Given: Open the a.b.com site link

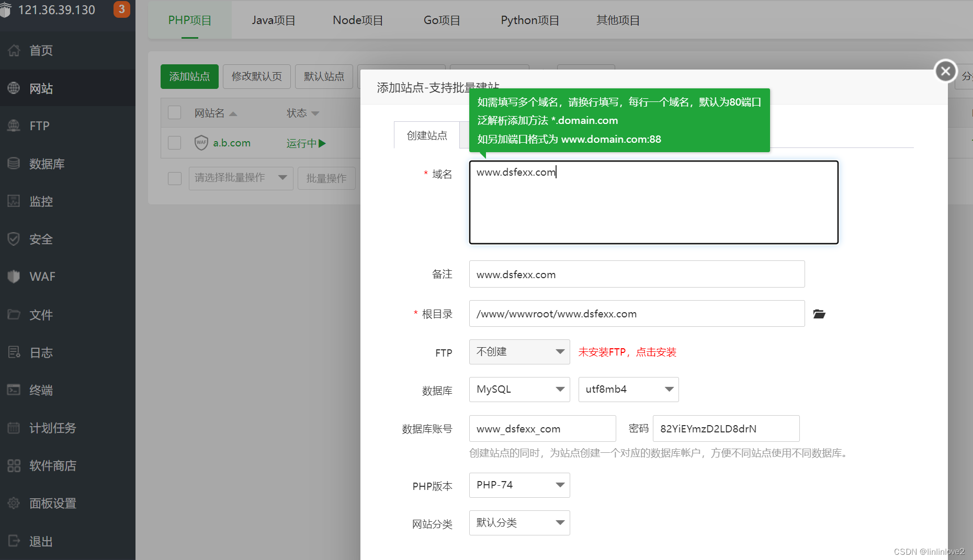Looking at the screenshot, I should coord(232,143).
